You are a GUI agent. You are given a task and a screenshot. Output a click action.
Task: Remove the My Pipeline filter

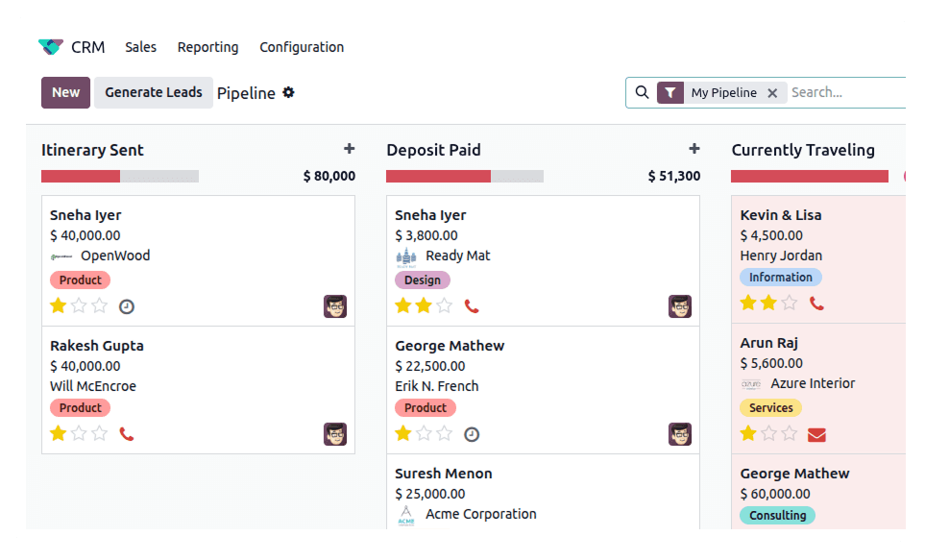[x=772, y=93]
